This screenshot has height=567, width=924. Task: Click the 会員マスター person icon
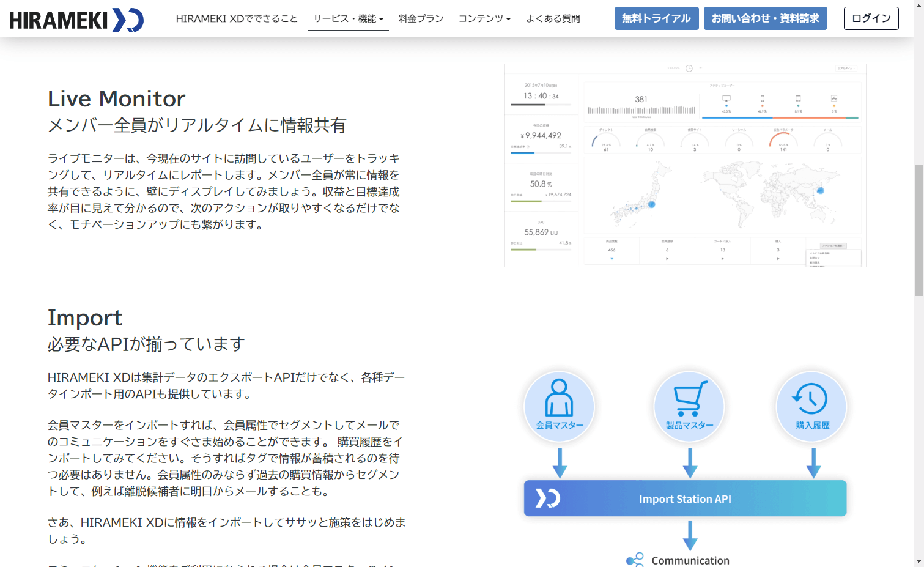click(559, 398)
